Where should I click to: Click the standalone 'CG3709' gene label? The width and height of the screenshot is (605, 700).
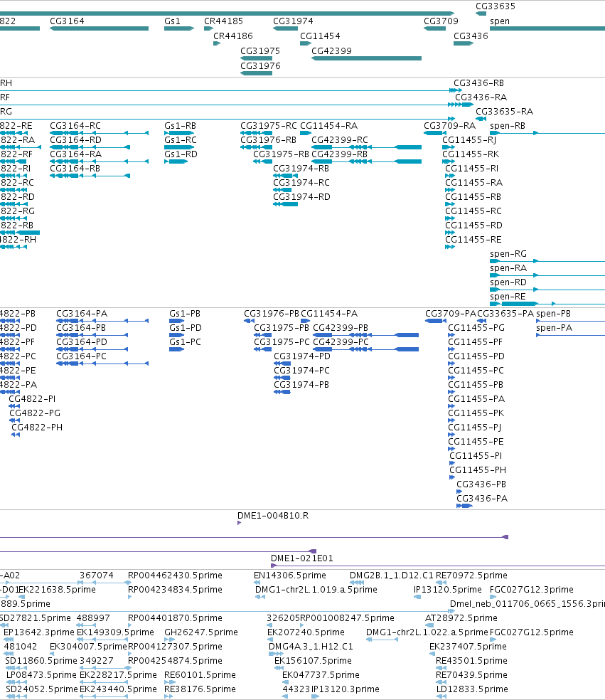pos(441,21)
